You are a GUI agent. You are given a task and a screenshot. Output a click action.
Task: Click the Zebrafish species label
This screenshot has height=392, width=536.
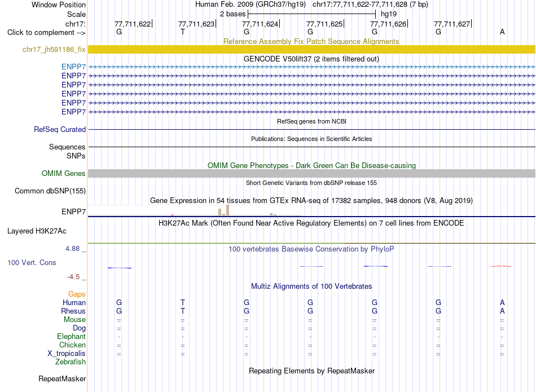tap(71, 362)
